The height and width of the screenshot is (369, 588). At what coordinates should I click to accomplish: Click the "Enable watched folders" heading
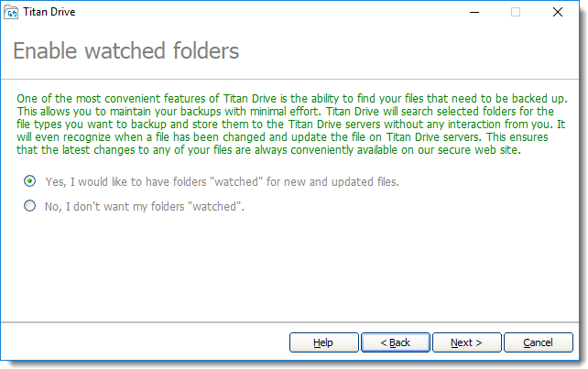click(x=125, y=51)
